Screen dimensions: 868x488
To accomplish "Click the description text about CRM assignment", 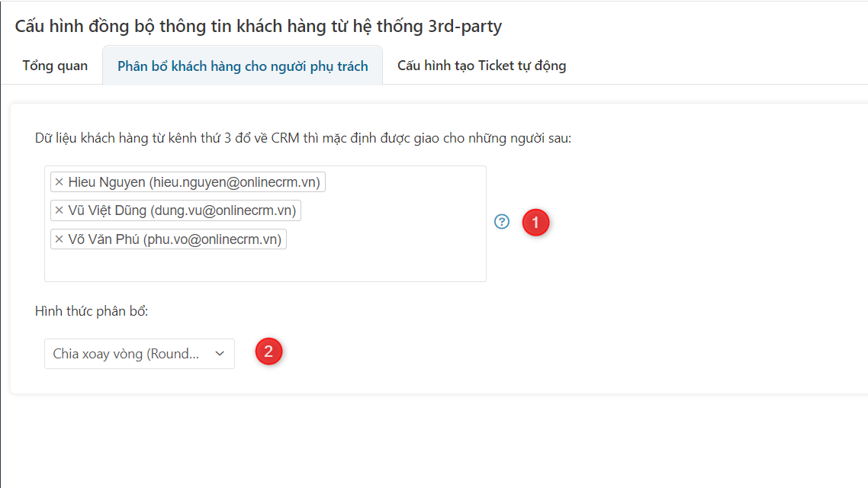I will (x=303, y=138).
